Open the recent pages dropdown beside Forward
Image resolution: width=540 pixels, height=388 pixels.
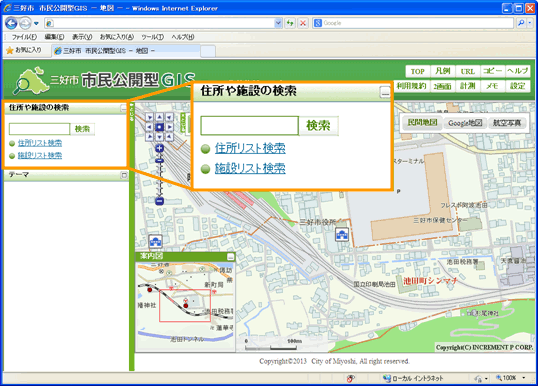click(x=36, y=23)
